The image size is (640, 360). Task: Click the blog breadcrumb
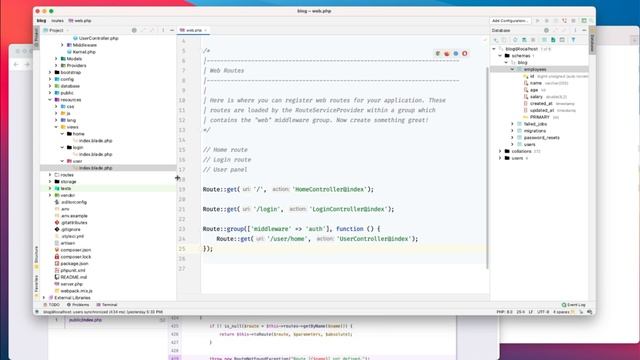[x=42, y=20]
